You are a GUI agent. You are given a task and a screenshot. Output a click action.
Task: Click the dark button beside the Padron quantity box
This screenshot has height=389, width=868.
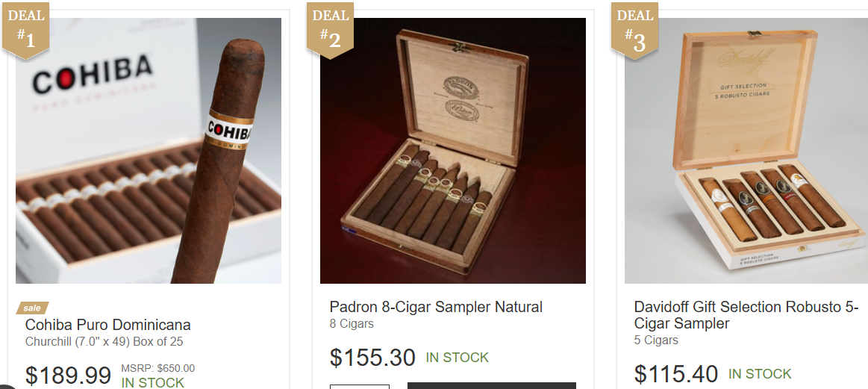coord(492,386)
